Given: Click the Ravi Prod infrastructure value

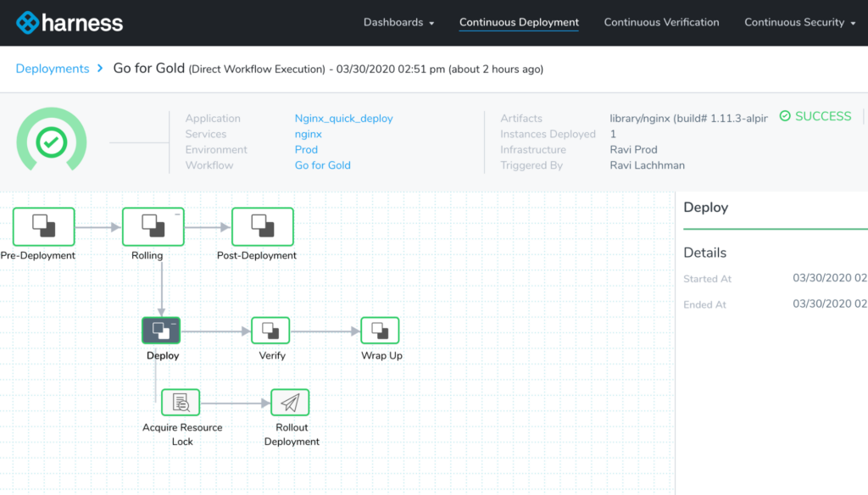Looking at the screenshot, I should [x=633, y=149].
